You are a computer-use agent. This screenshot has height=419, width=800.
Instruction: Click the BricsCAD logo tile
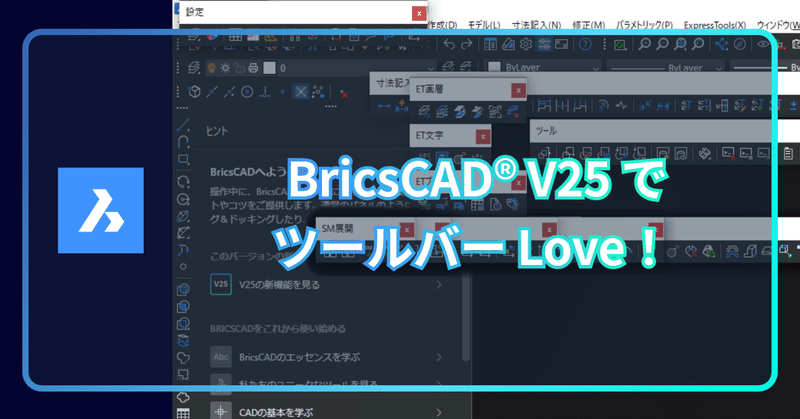click(x=101, y=210)
